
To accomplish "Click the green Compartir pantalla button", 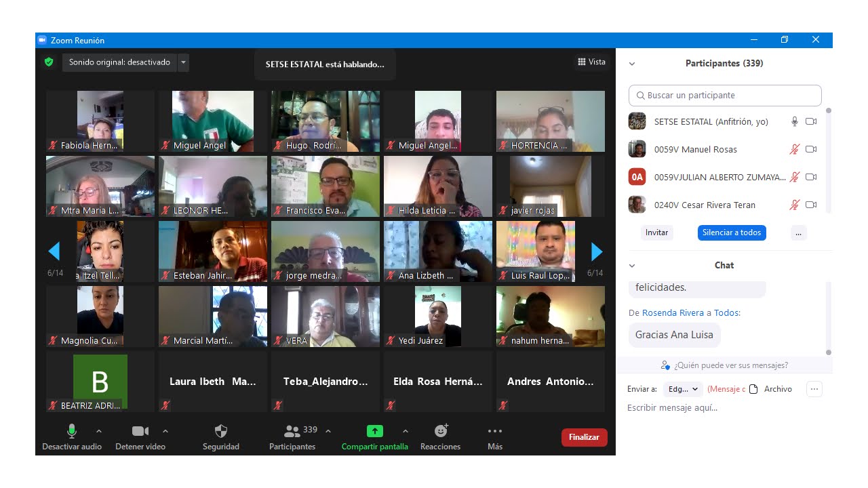I will [x=375, y=437].
